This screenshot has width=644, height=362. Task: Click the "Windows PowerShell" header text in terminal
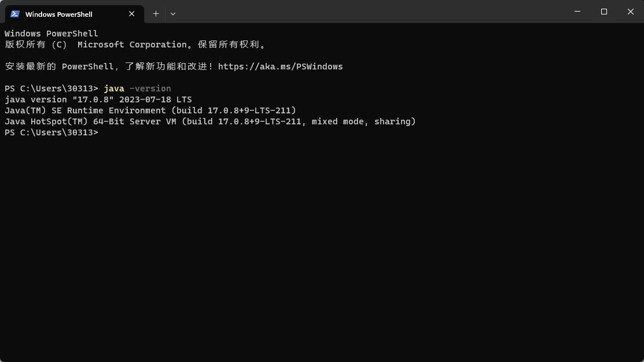tap(51, 34)
